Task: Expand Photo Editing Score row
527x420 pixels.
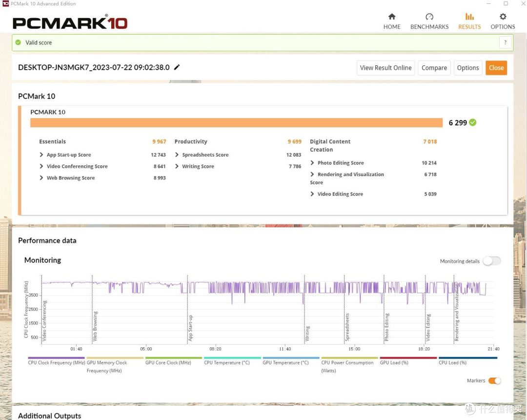Action: (x=312, y=162)
